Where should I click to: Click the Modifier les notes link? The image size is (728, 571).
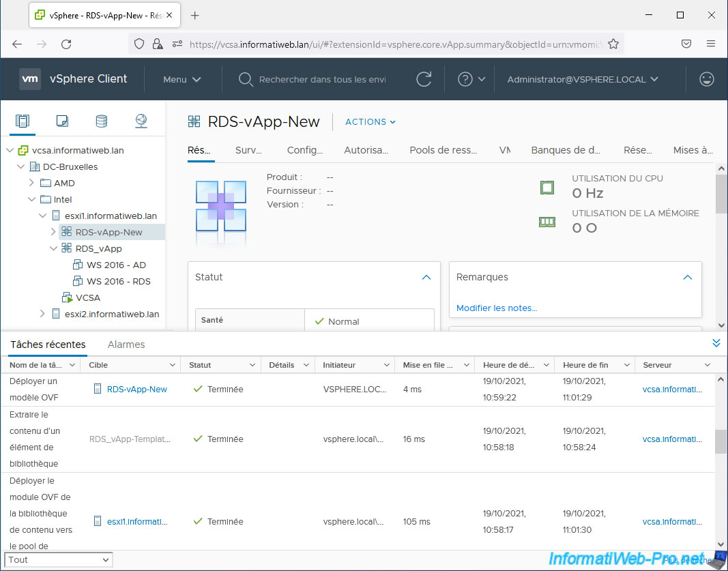[x=497, y=308]
